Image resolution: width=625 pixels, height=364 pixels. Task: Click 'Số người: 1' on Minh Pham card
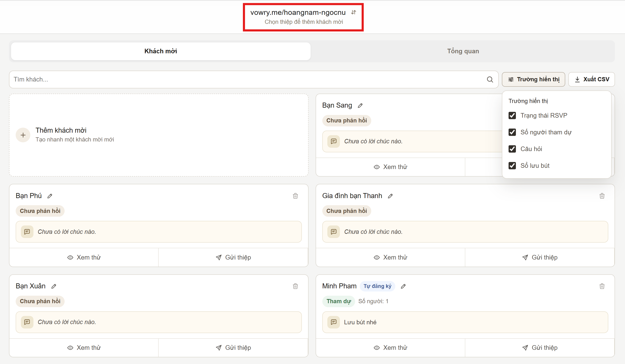click(x=373, y=301)
